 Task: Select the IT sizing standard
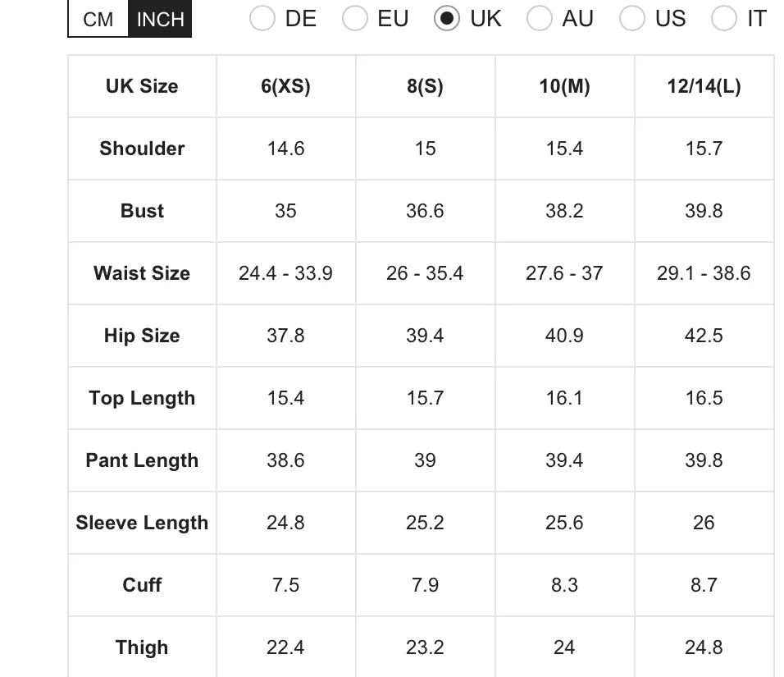click(x=725, y=18)
